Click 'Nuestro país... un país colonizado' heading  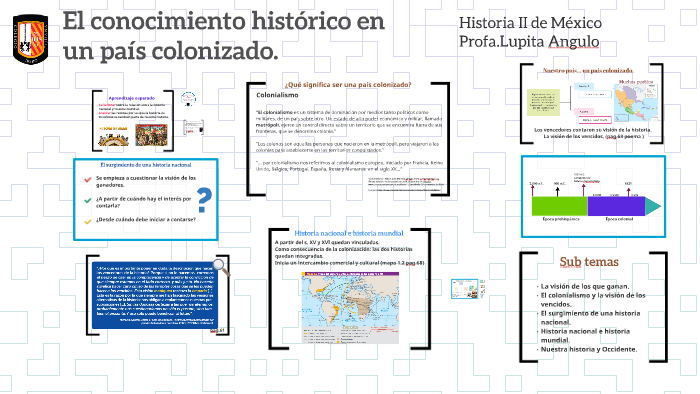(588, 71)
